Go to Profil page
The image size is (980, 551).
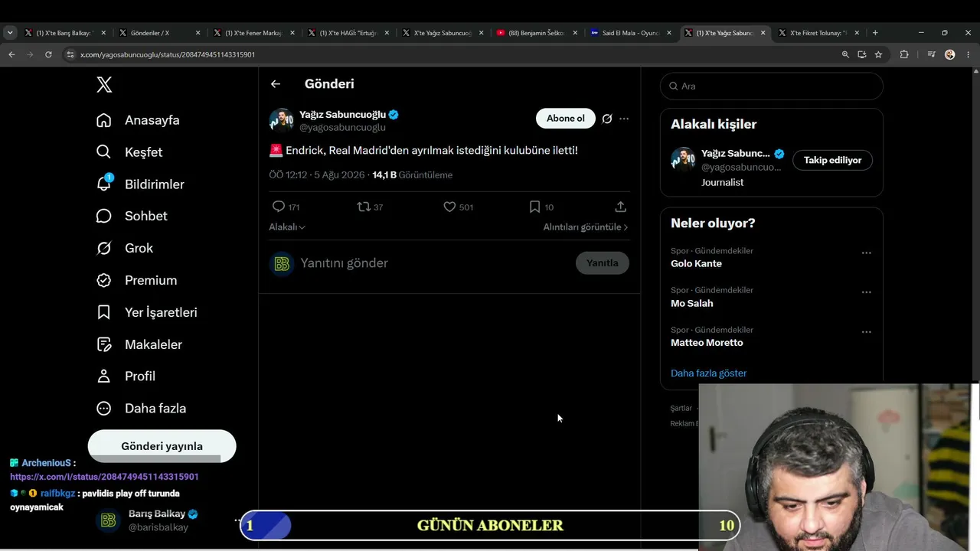(126, 377)
